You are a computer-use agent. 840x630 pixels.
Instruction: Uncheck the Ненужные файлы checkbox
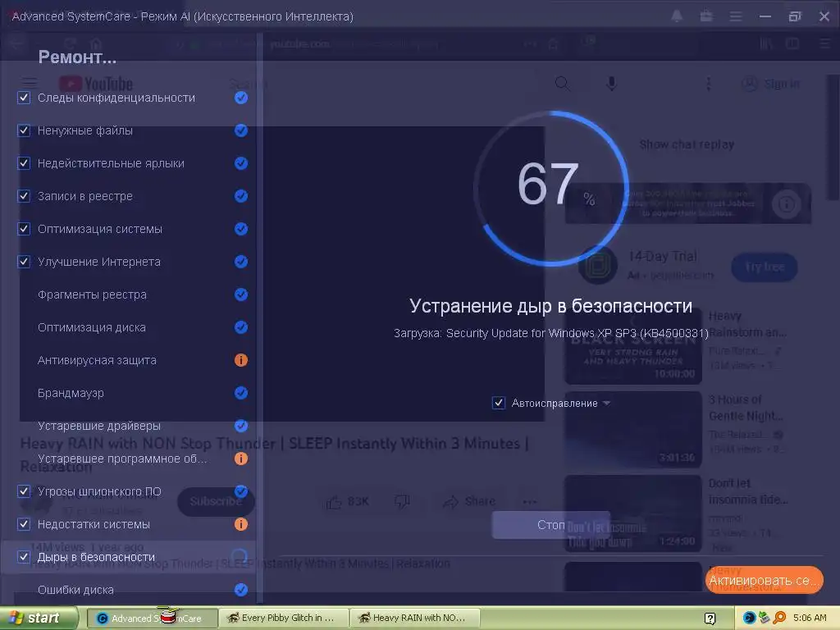(24, 130)
